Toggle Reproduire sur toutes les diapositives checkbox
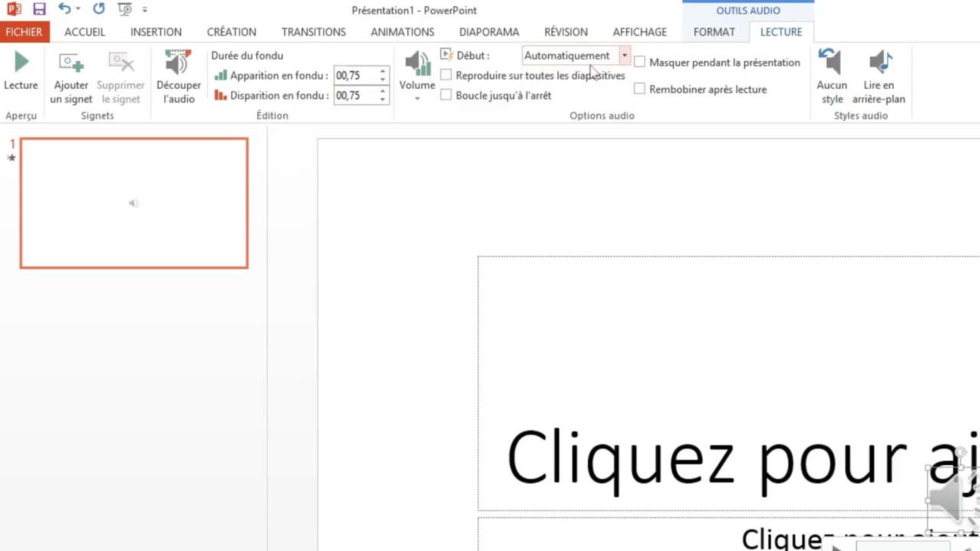Viewport: 980px width, 551px height. 446,76
